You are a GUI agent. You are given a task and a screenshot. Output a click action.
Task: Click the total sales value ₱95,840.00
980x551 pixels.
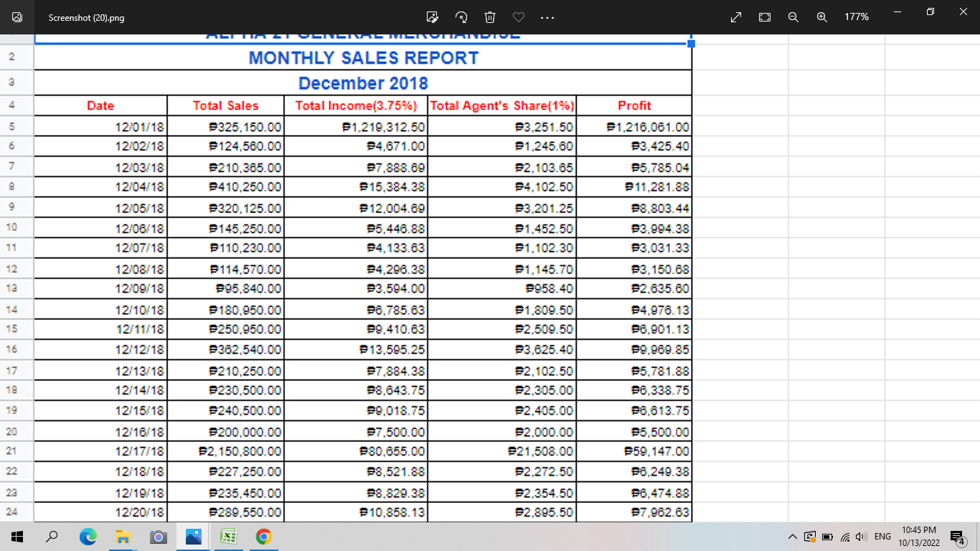pyautogui.click(x=248, y=288)
